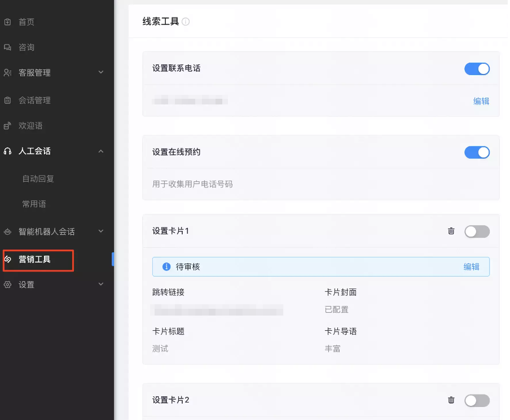Delete 设置卡片1 using the trash icon
Screen dimensions: 510x420
point(451,231)
